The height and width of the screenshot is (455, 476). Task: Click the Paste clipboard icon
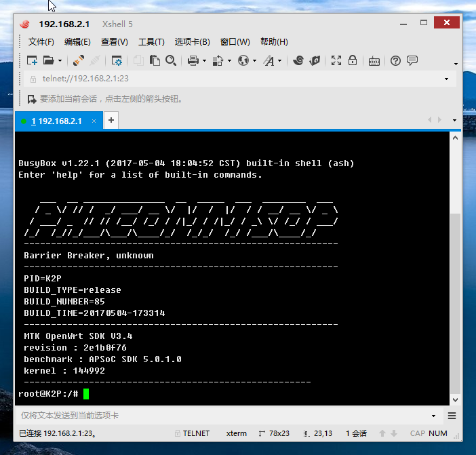point(155,61)
